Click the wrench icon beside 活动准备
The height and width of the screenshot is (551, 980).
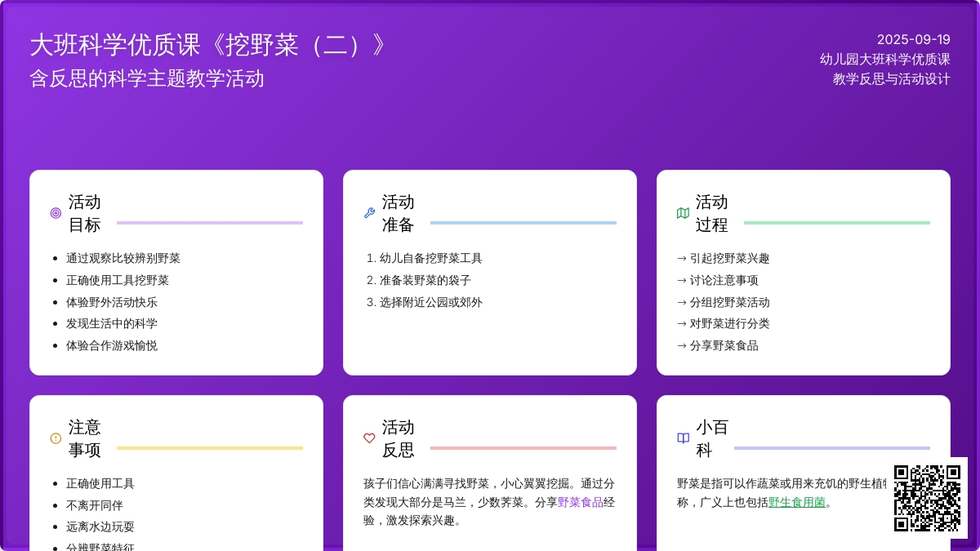369,213
